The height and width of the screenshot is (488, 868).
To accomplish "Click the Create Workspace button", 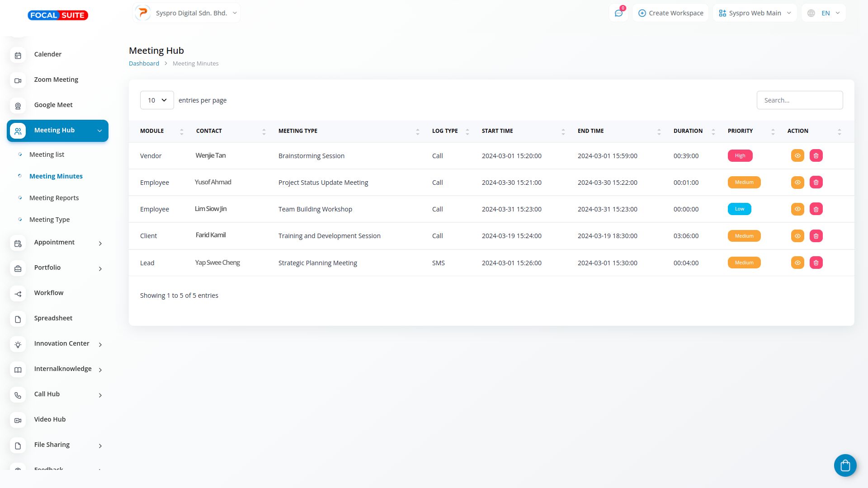I will [670, 13].
